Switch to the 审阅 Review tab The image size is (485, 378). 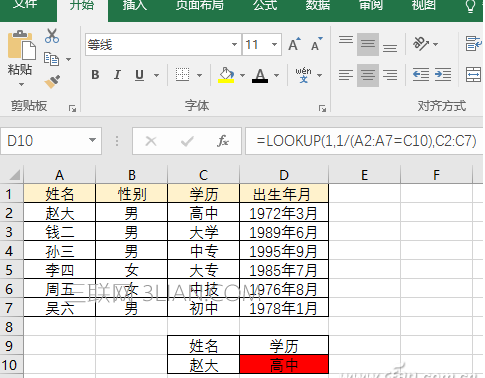pyautogui.click(x=371, y=5)
